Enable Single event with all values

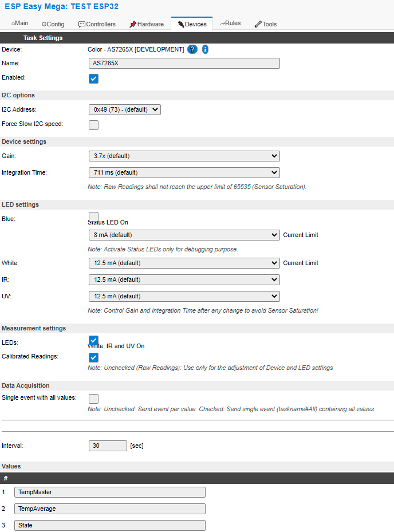[x=93, y=399]
